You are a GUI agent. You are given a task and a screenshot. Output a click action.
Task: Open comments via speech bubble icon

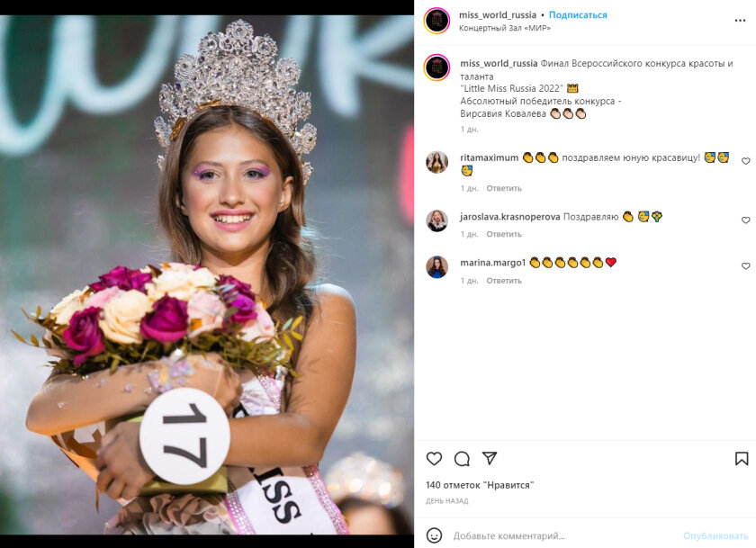(462, 458)
